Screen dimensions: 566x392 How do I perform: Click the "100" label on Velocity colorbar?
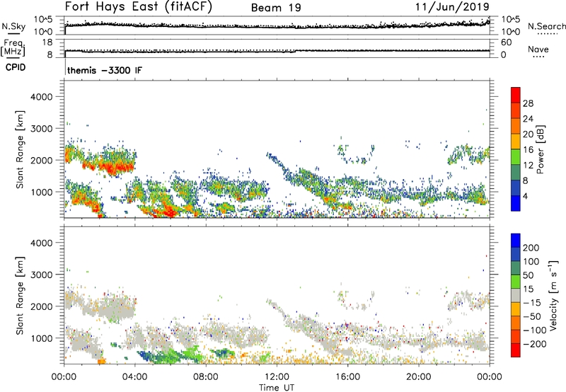(x=531, y=261)
